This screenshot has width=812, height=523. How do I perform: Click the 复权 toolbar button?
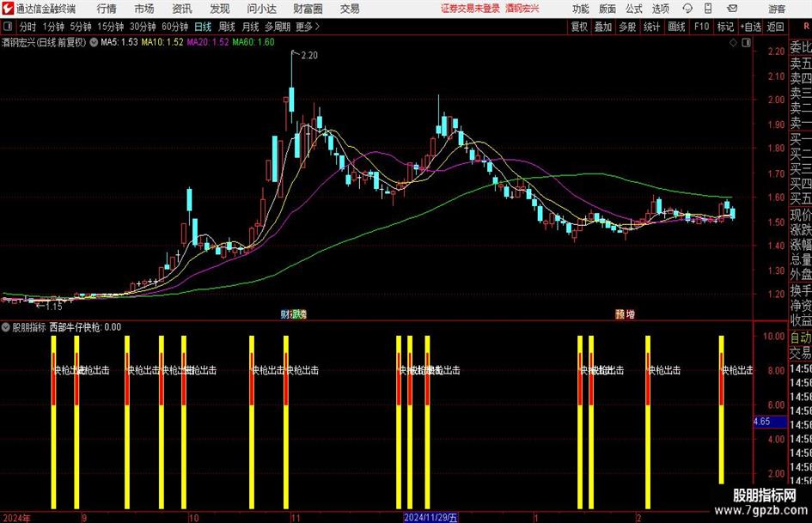579,27
